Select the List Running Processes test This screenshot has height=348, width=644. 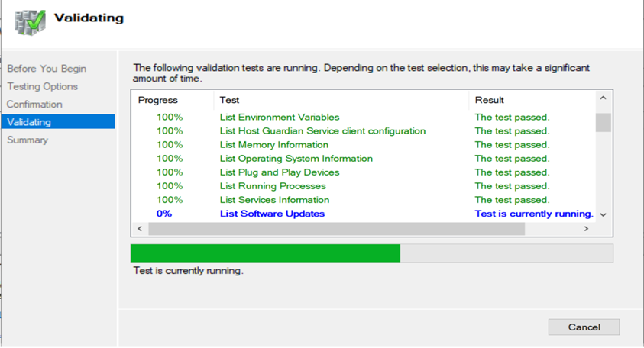[x=364, y=186]
